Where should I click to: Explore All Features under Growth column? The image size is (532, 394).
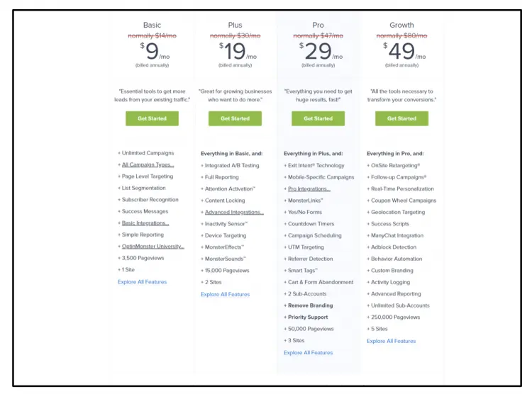pyautogui.click(x=392, y=341)
